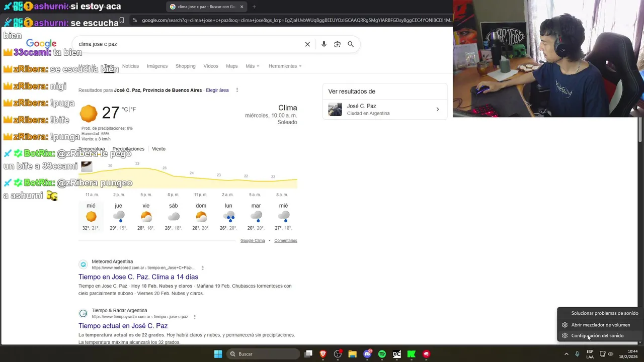This screenshot has height=362, width=644.
Task: Open the three-dot menu beside Elegir área
Action: [237, 90]
